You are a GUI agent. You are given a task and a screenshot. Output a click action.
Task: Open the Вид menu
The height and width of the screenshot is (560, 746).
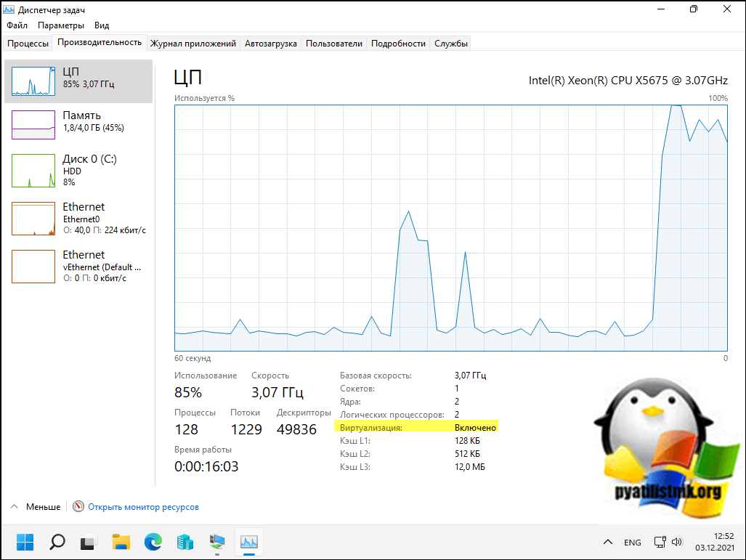(x=102, y=25)
